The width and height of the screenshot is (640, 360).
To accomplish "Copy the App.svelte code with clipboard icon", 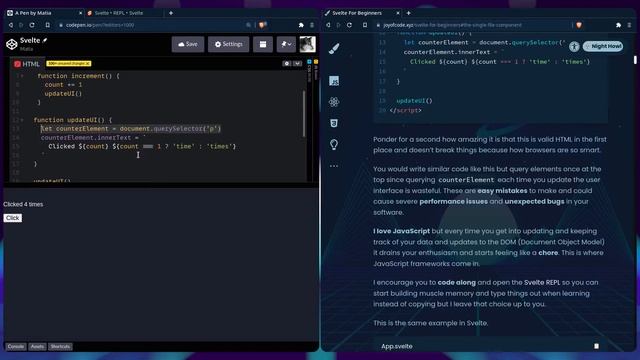I will tap(596, 346).
